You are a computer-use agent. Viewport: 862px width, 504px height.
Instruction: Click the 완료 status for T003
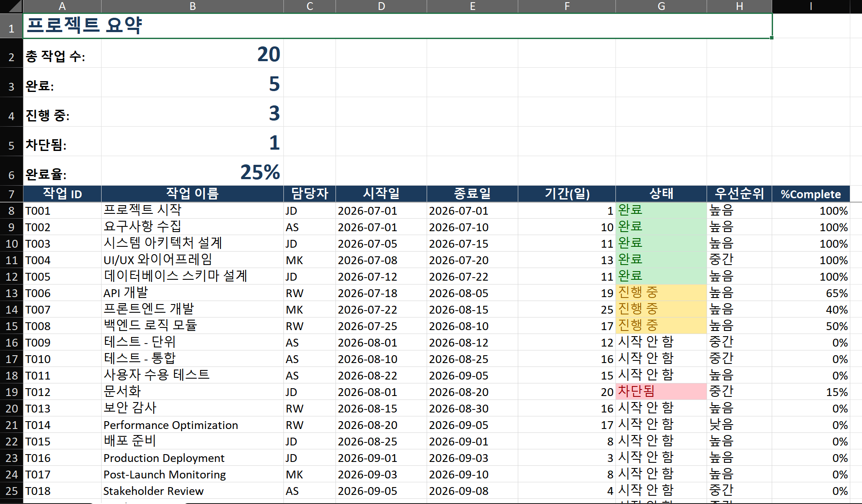[x=661, y=243]
